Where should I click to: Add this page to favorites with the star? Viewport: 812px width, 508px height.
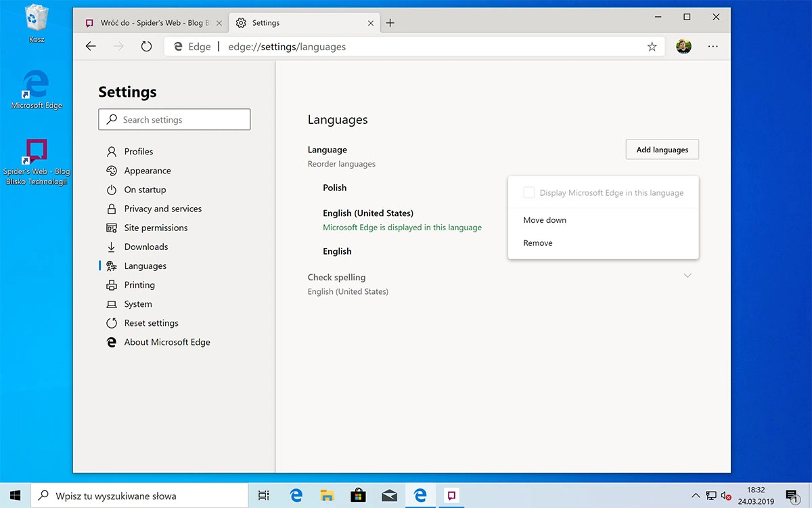pyautogui.click(x=652, y=47)
